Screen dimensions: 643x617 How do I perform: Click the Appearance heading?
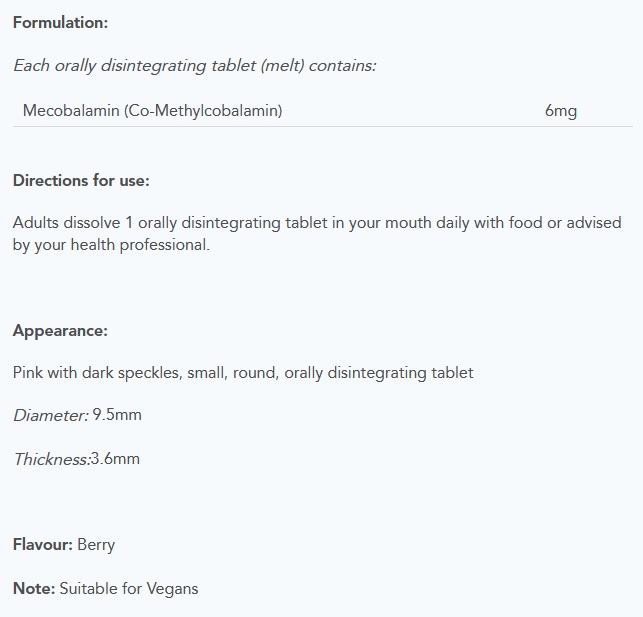(x=60, y=331)
